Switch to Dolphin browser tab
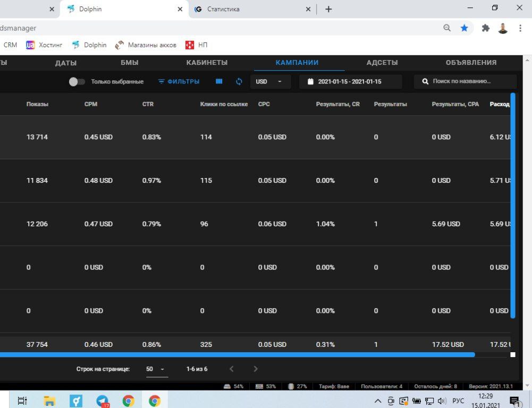Image resolution: width=532 pixels, height=408 pixels. point(124,9)
